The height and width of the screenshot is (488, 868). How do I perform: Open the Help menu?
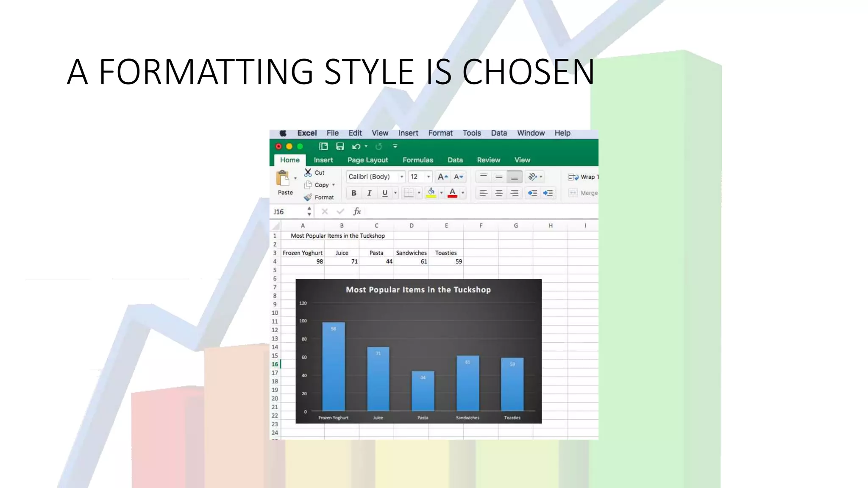562,133
